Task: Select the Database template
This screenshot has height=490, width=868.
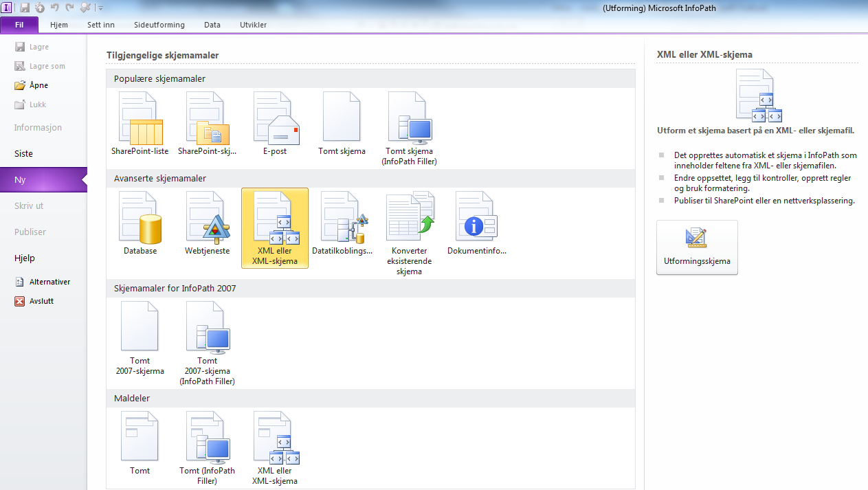Action: click(x=140, y=223)
